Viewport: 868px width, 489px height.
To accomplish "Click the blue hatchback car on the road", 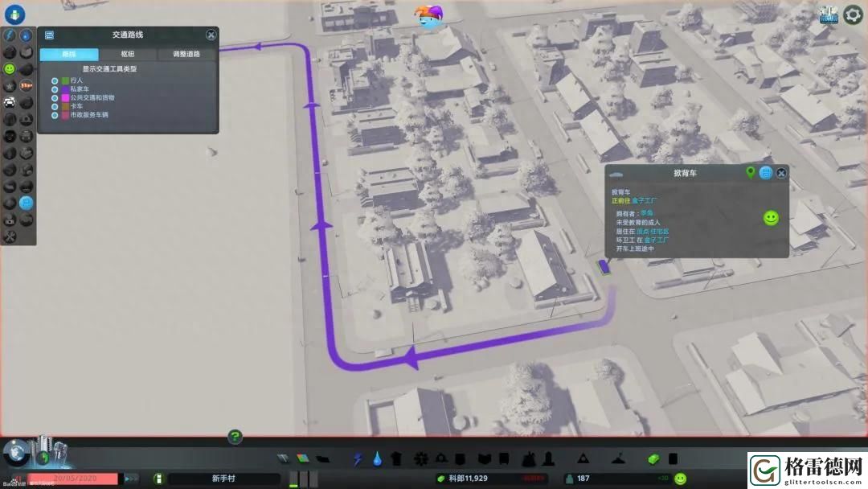I will click(x=603, y=267).
